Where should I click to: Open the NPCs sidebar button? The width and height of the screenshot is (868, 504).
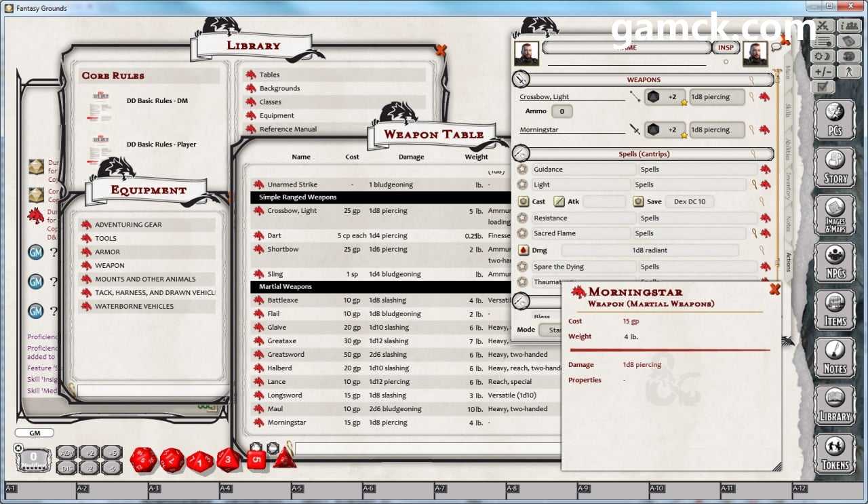click(x=835, y=262)
